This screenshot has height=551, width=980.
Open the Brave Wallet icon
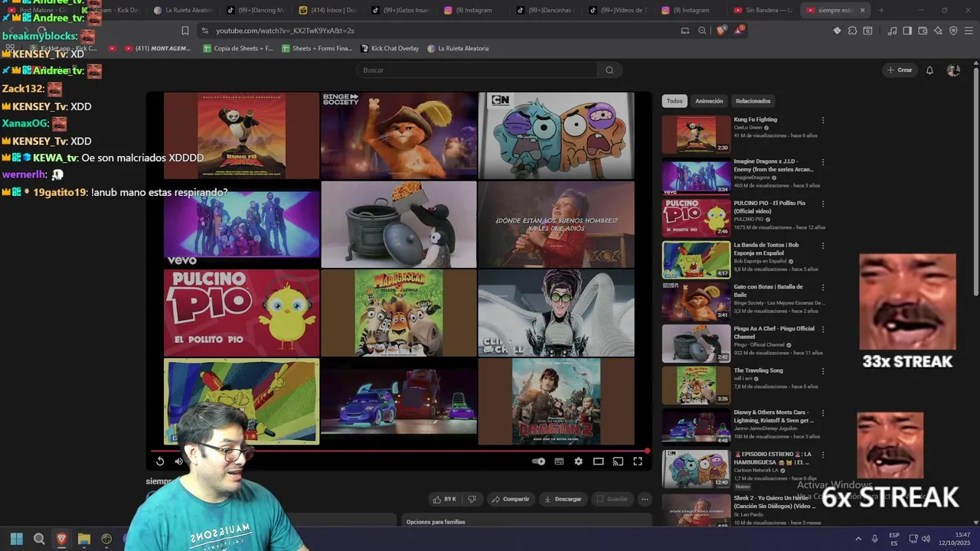[923, 31]
